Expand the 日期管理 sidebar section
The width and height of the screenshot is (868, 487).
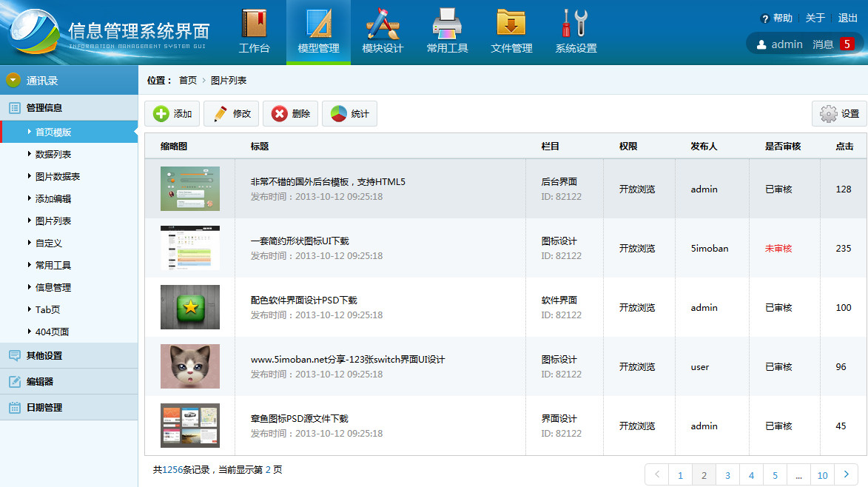click(44, 408)
